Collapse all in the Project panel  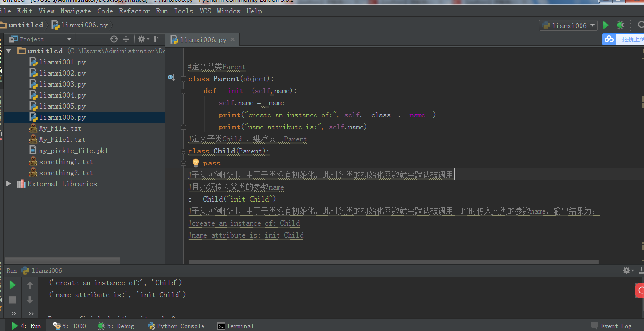pyautogui.click(x=126, y=39)
